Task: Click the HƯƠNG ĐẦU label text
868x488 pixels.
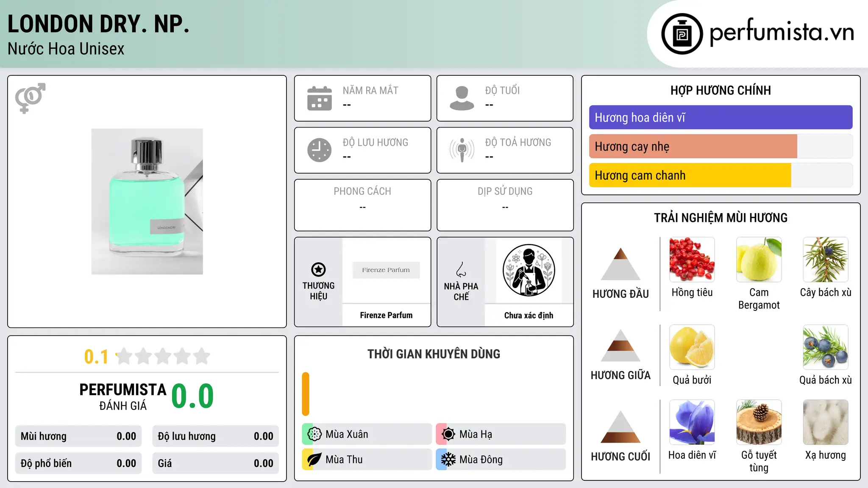Action: pyautogui.click(x=620, y=294)
